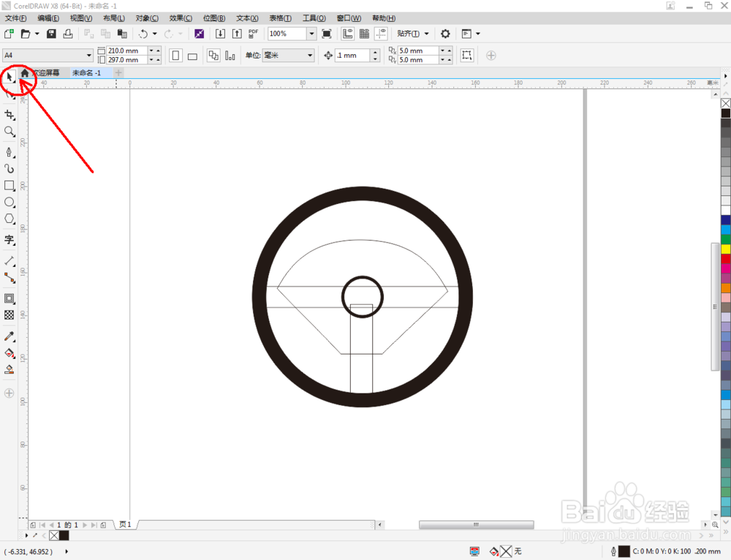Open a file with folder icon
Viewport: 731px width, 560px height.
tap(26, 34)
